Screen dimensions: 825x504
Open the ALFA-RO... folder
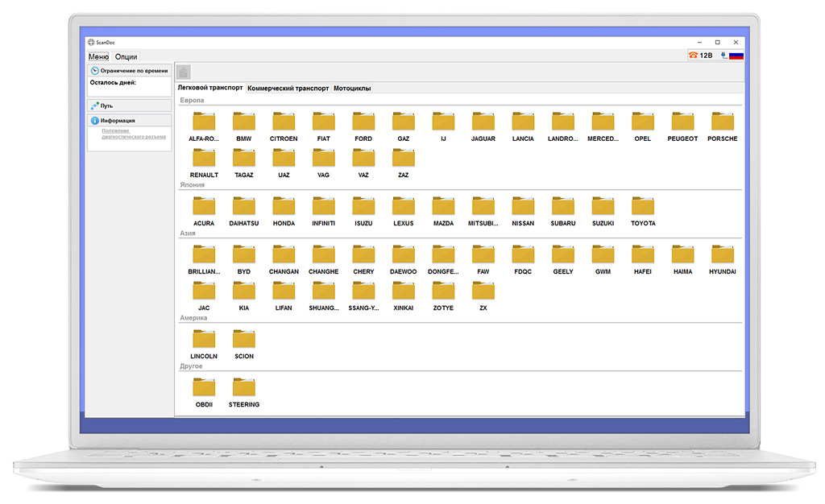pos(204,126)
